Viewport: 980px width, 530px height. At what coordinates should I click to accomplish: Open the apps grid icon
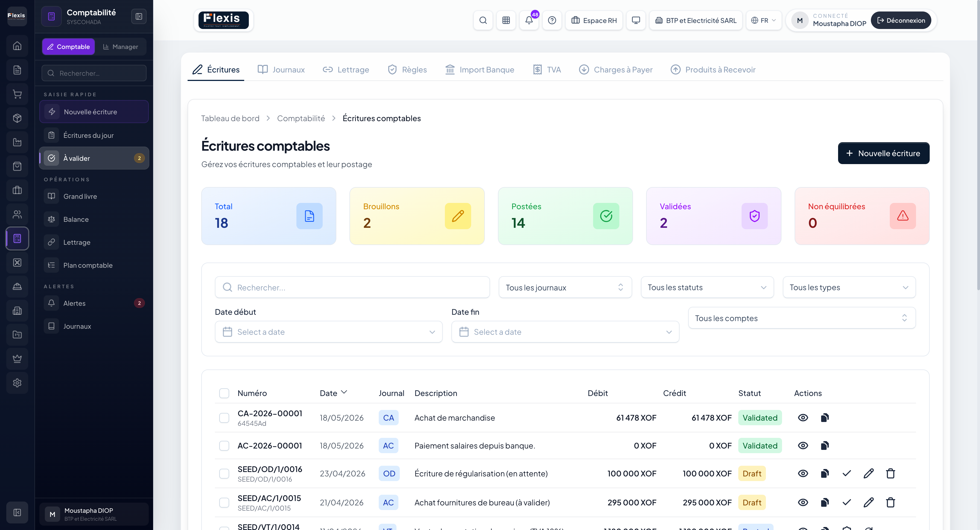506,20
